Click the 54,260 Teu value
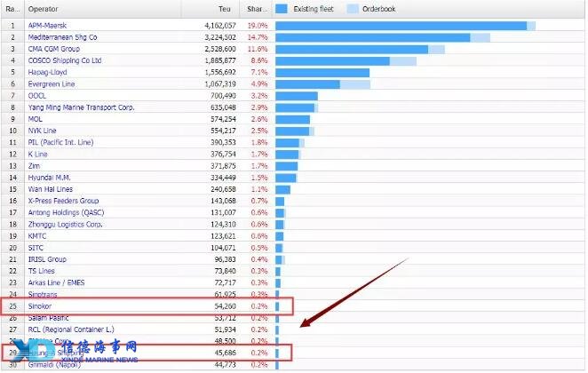The width and height of the screenshot is (588, 373). click(225, 306)
